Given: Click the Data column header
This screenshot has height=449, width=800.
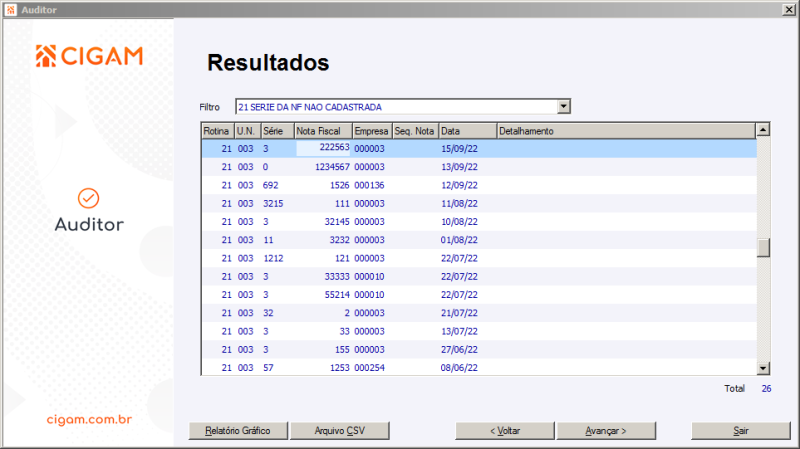Looking at the screenshot, I should (x=468, y=131).
